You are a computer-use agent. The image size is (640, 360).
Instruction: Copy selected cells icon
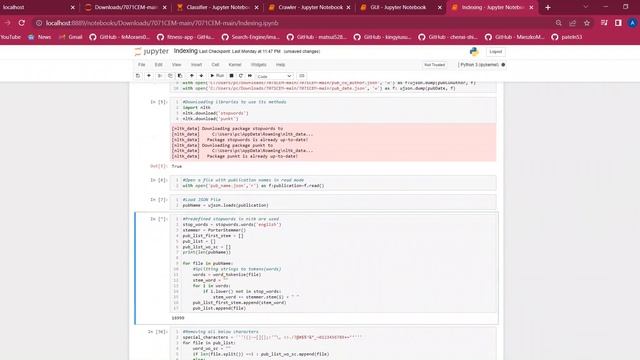click(x=170, y=76)
